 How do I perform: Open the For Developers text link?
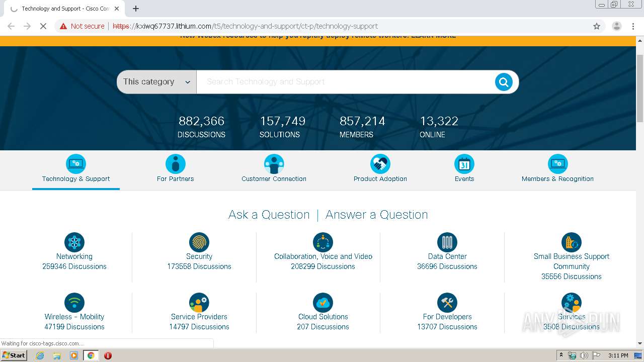tap(447, 317)
